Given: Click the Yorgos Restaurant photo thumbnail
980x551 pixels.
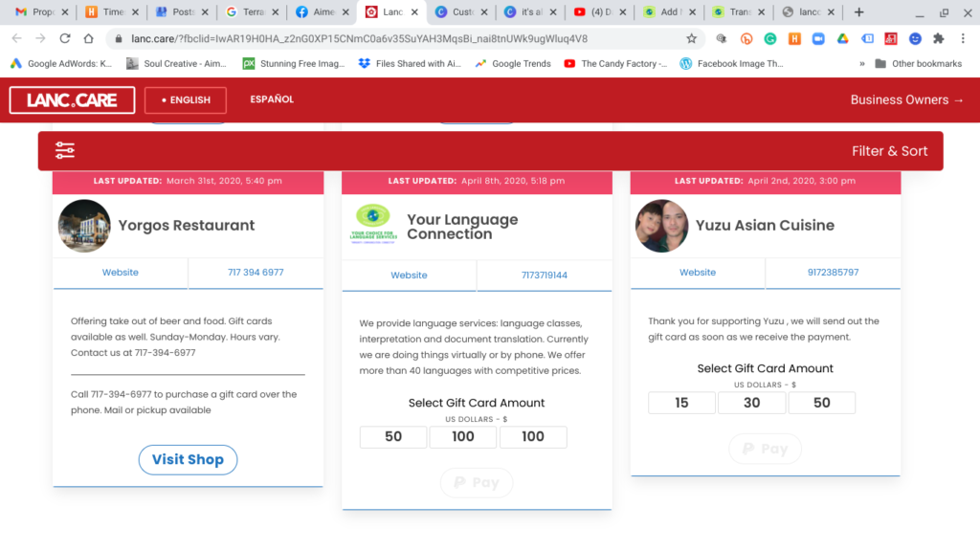Looking at the screenshot, I should tap(84, 226).
